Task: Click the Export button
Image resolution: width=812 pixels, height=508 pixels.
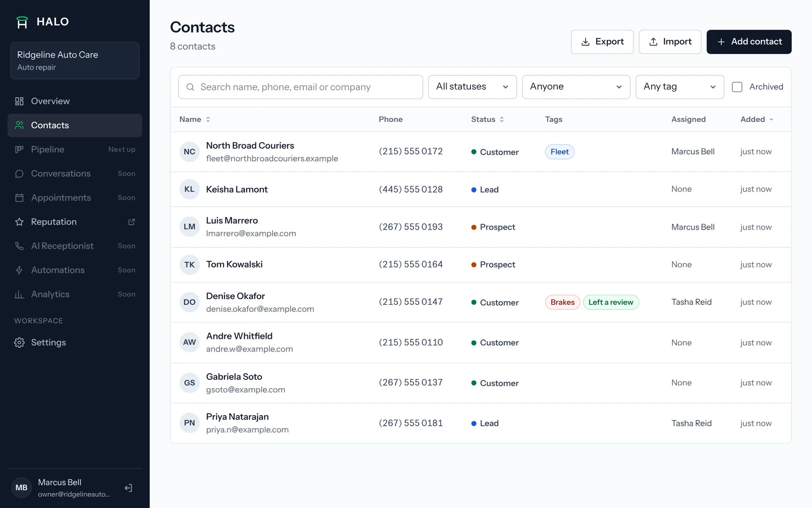Action: point(602,42)
